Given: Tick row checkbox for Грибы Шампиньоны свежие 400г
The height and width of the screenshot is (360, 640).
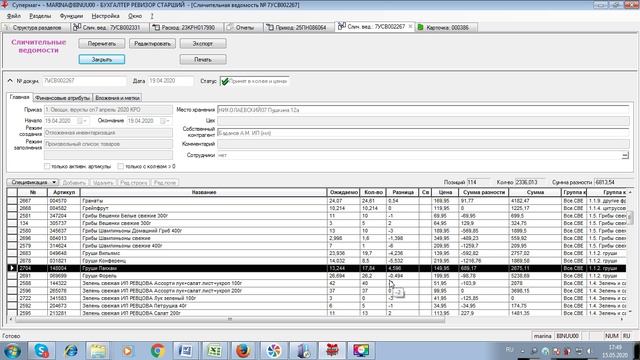Looking at the screenshot, I should (12, 246).
